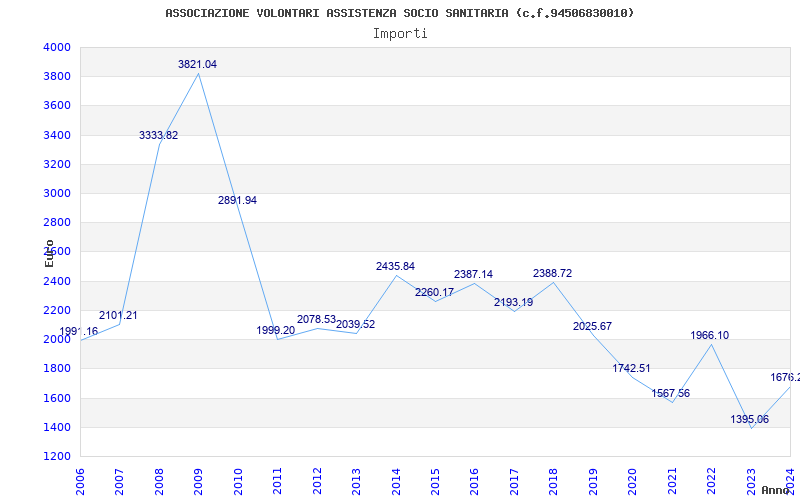
Task: Click the 2388.72 data label
Action: pos(552,273)
